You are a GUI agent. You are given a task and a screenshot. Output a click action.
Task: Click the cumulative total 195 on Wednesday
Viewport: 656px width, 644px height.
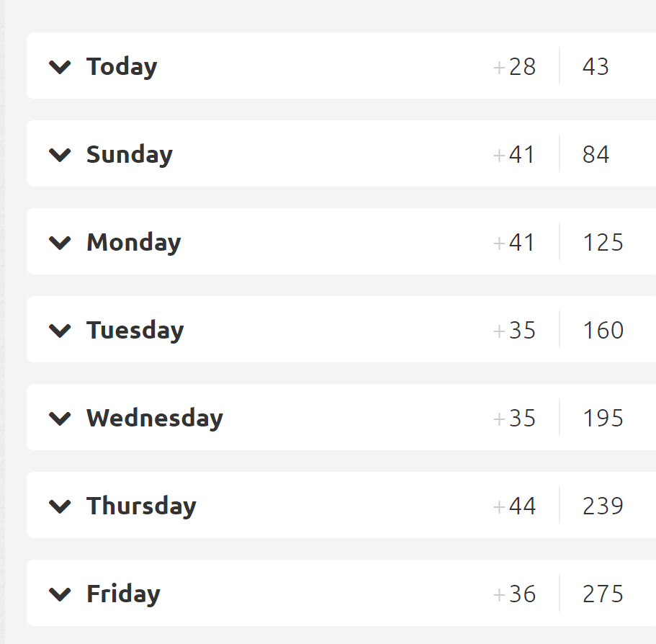(603, 419)
